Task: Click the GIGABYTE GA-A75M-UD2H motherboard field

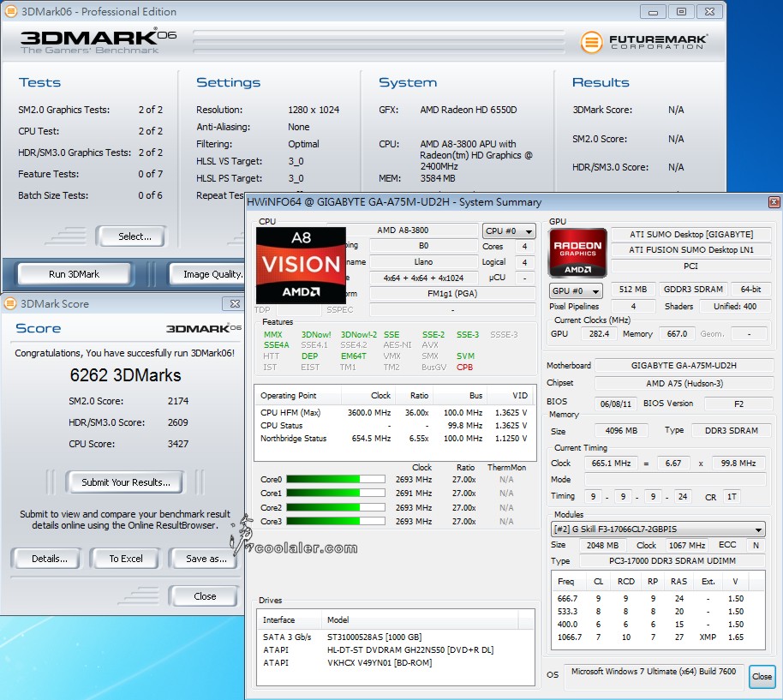Action: click(684, 366)
